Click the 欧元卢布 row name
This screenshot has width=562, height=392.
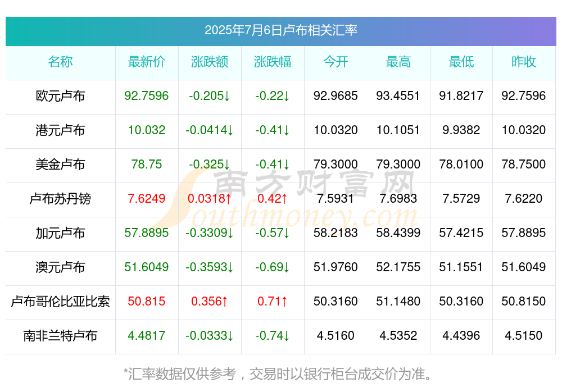(60, 95)
